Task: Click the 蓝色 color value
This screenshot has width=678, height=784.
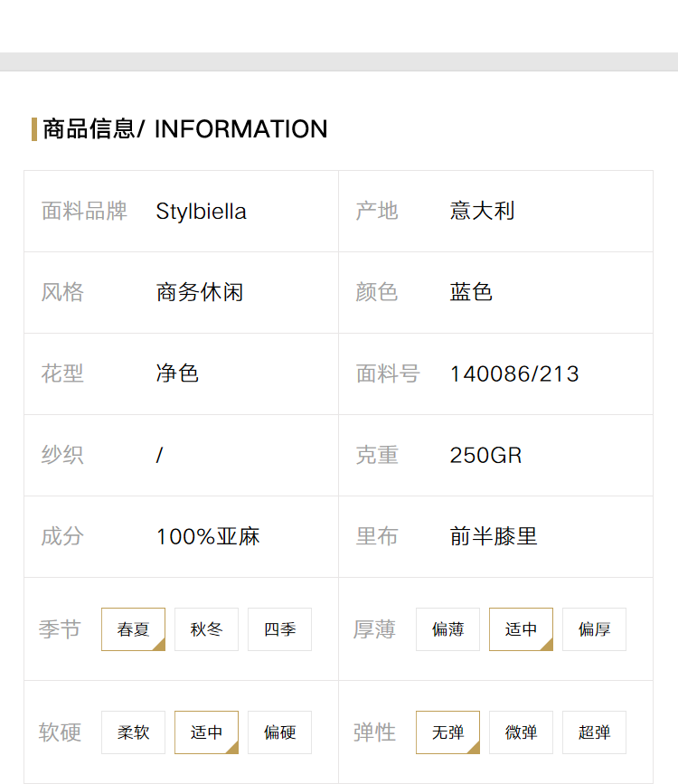Action: click(x=471, y=292)
